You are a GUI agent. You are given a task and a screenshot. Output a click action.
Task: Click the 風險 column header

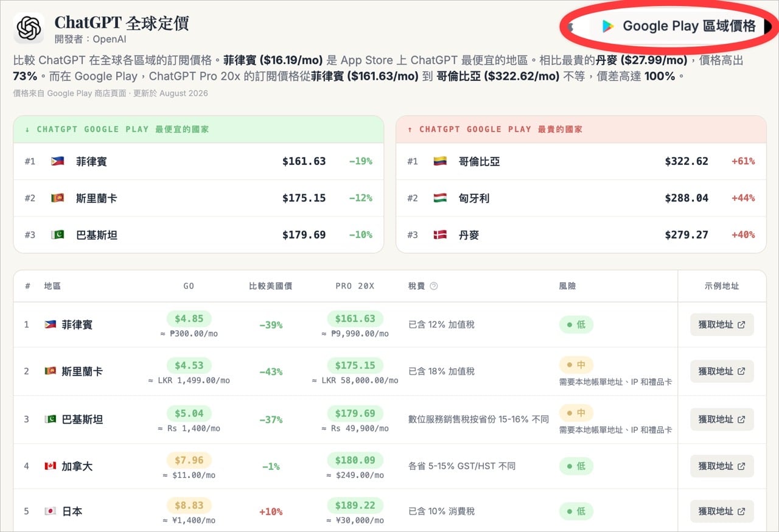tap(568, 286)
